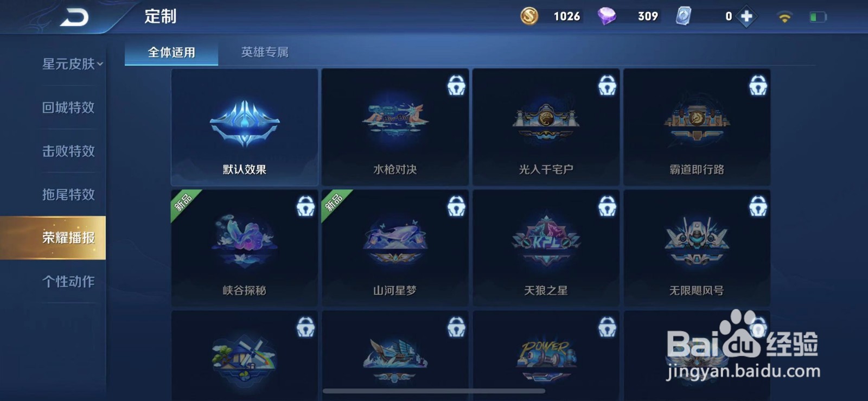
Task: Select the 全体适用 tab
Action: (171, 53)
